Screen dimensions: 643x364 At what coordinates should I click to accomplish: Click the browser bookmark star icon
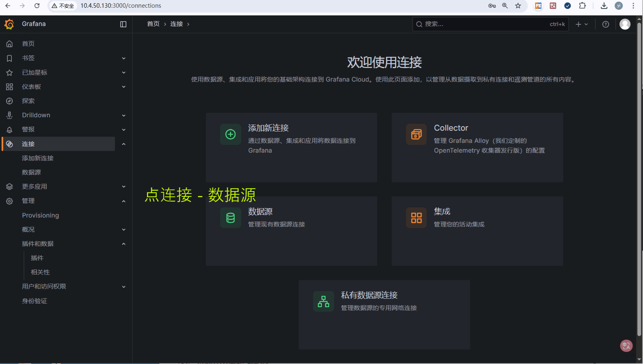(x=518, y=6)
